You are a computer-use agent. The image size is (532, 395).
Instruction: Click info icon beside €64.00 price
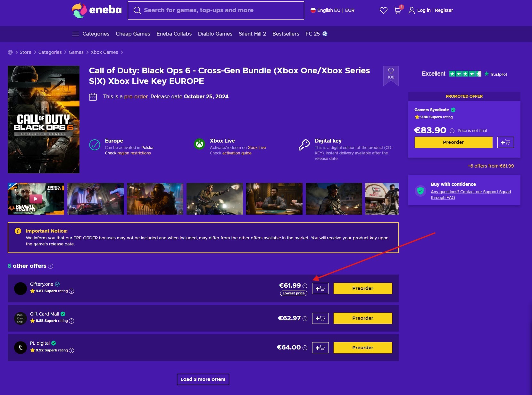(305, 348)
